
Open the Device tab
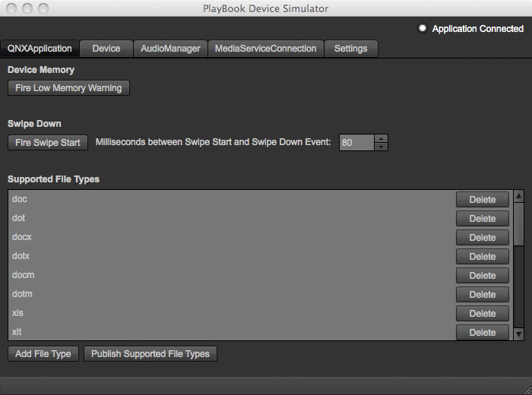(106, 49)
